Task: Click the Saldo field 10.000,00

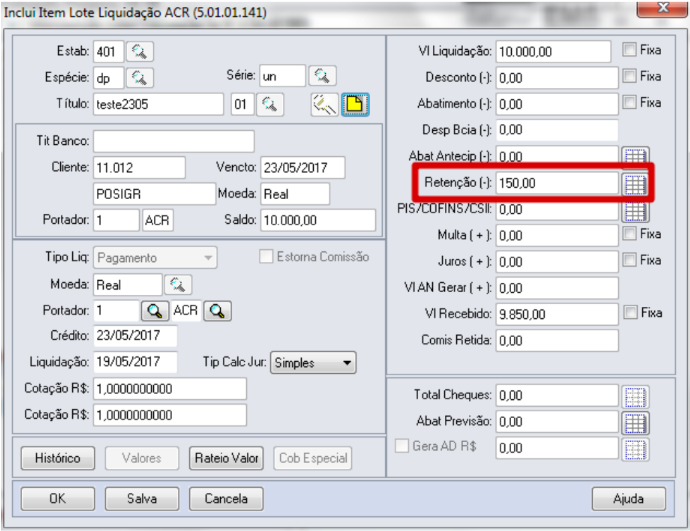Action: click(x=318, y=220)
